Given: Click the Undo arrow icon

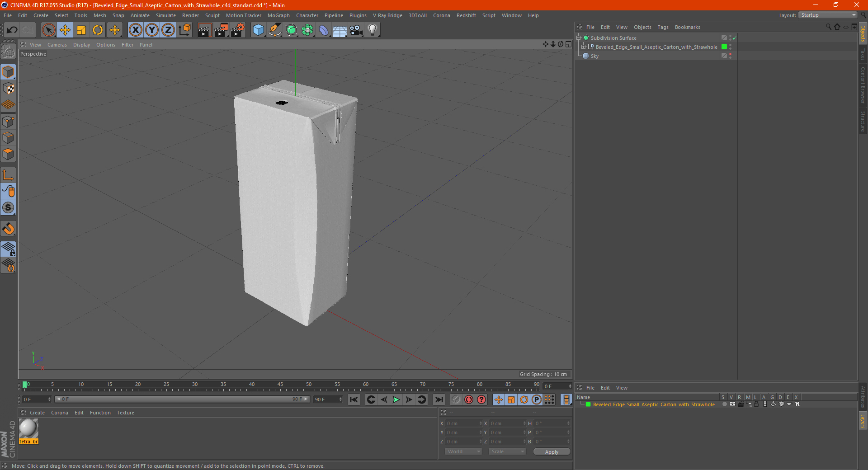Looking at the screenshot, I should pos(12,30).
